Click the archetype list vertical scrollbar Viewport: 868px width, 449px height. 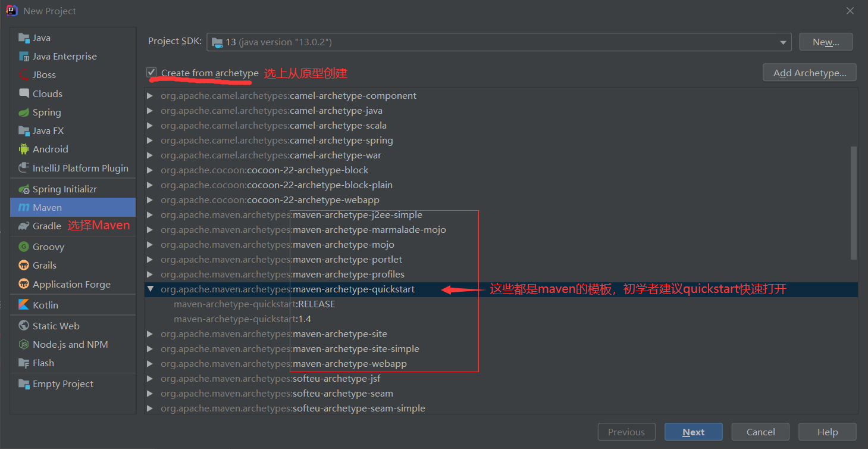click(x=854, y=202)
